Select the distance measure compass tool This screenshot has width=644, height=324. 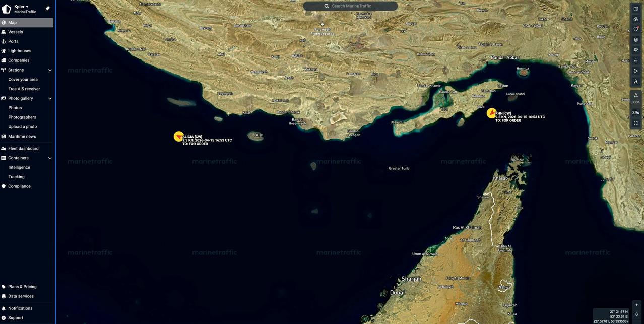click(636, 81)
